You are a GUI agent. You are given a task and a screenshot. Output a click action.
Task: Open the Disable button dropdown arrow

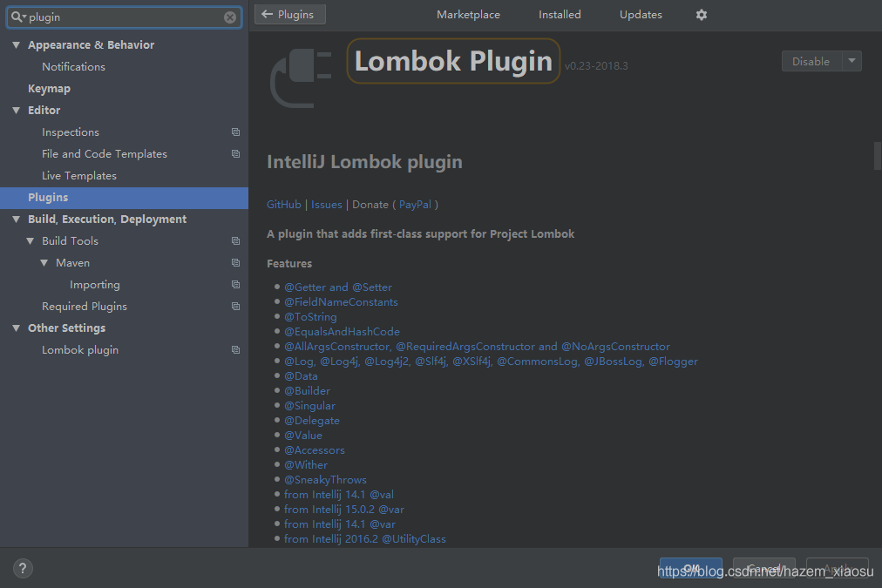point(851,61)
